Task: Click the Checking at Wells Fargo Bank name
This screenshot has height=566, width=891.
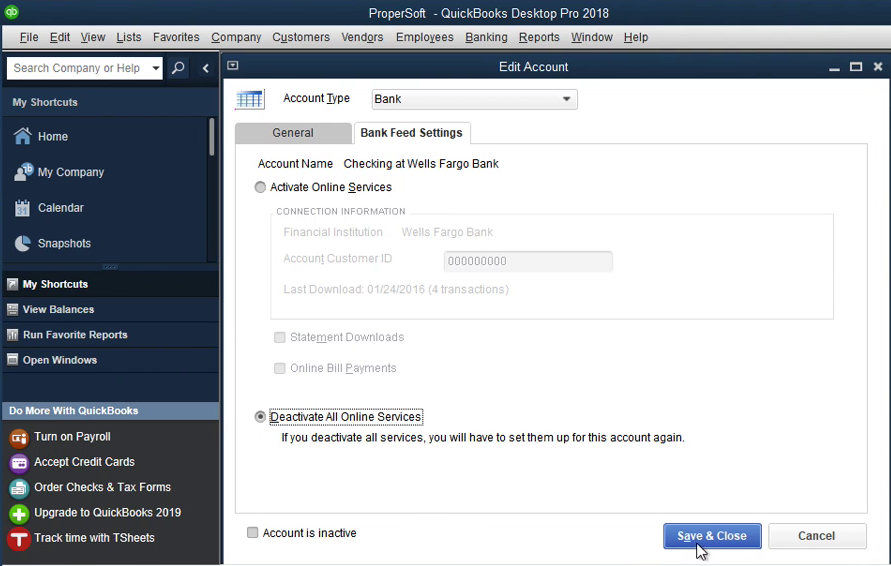Action: 421,164
